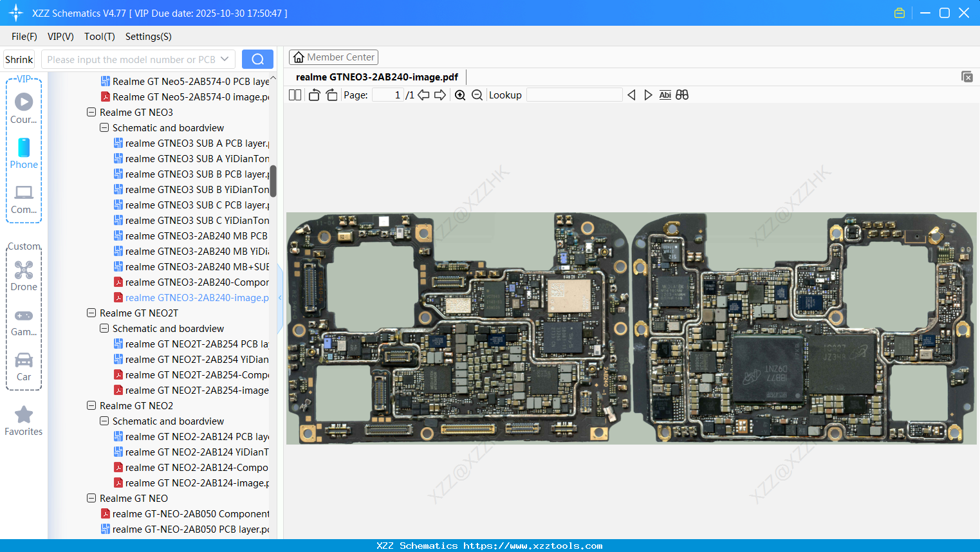Click the zoom in magnifier icon
This screenshot has width=980, height=552.
pyautogui.click(x=460, y=95)
